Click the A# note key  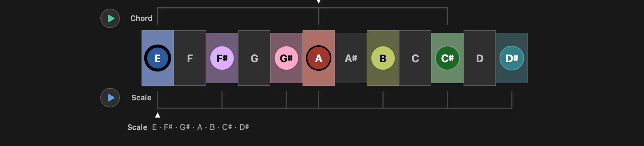click(x=351, y=58)
